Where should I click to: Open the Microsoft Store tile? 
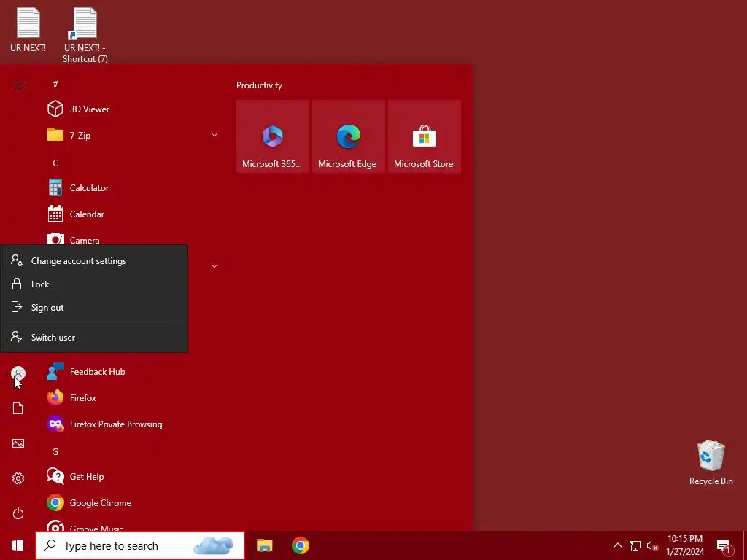coord(424,136)
